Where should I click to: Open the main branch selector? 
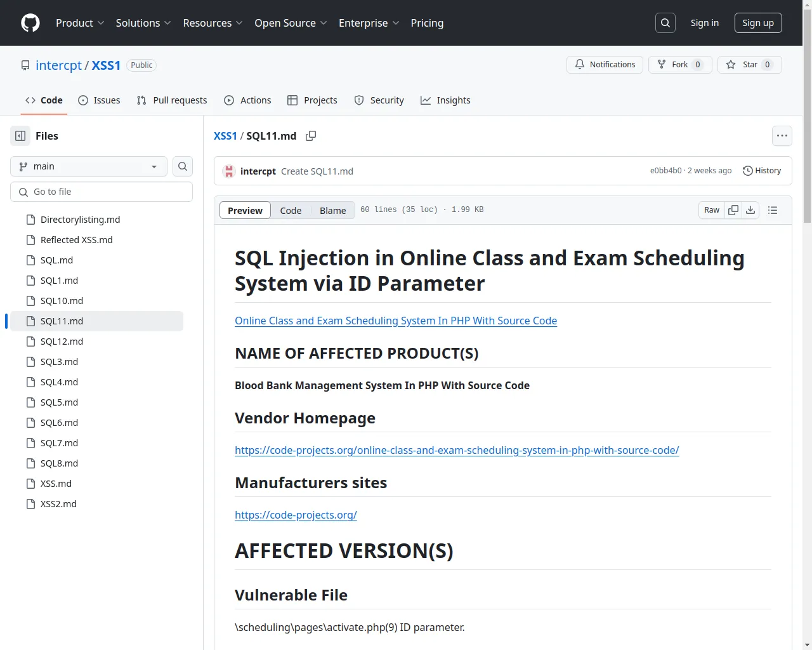tap(89, 166)
